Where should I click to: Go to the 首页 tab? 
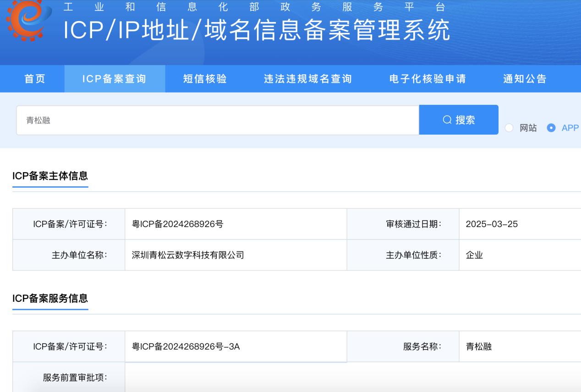[35, 79]
